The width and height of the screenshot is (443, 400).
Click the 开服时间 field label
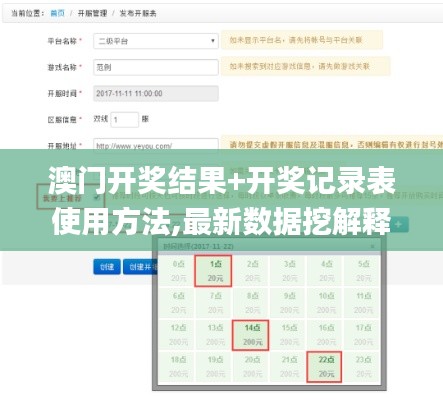62,93
